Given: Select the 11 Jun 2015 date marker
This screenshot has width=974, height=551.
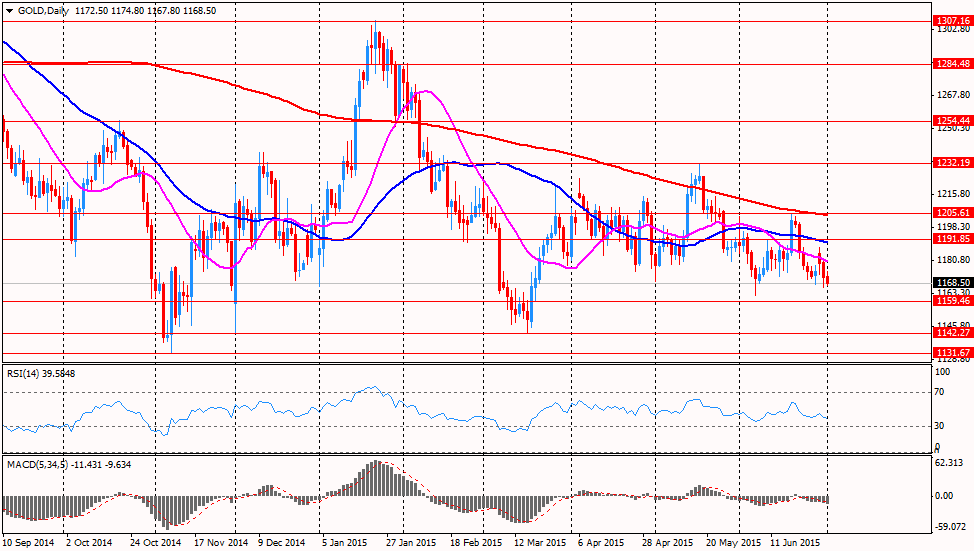Looking at the screenshot, I should tap(796, 543).
